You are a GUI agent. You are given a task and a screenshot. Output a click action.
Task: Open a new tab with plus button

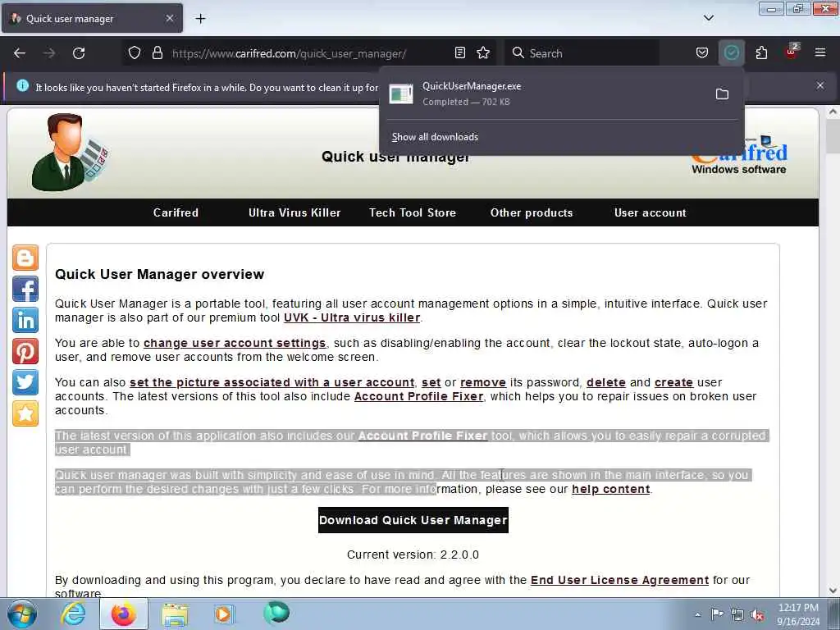200,19
